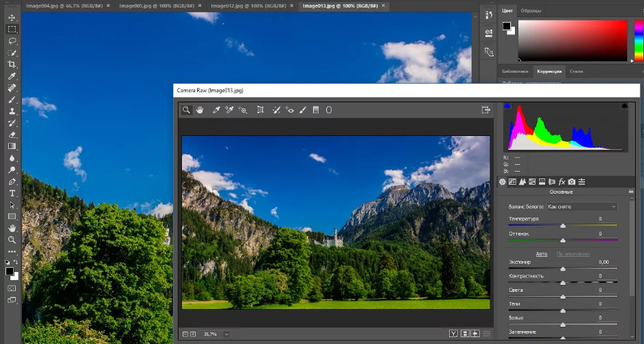Image resolution: width=644 pixels, height=344 pixels.
Task: Click the Default tone link
Action: click(573, 254)
